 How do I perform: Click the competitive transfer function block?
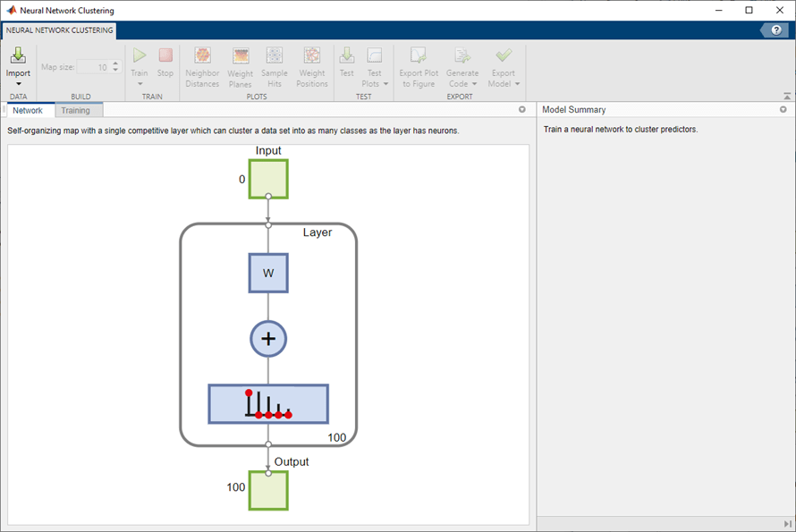point(268,404)
